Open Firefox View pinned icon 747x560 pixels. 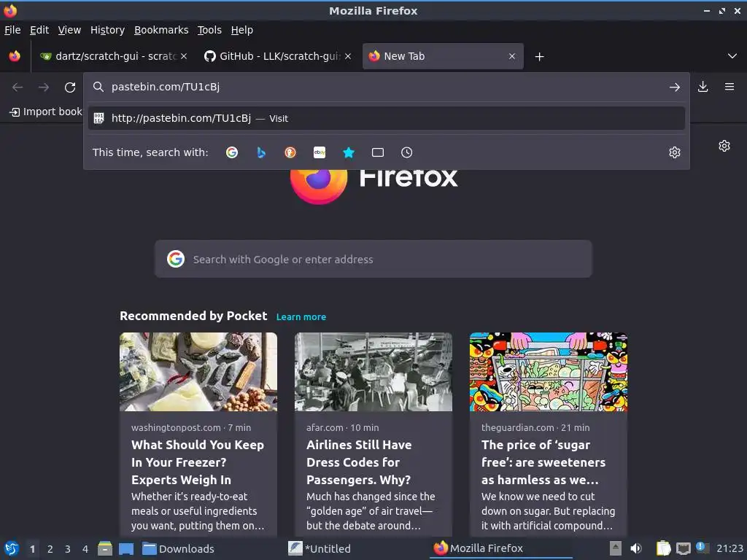click(15, 56)
